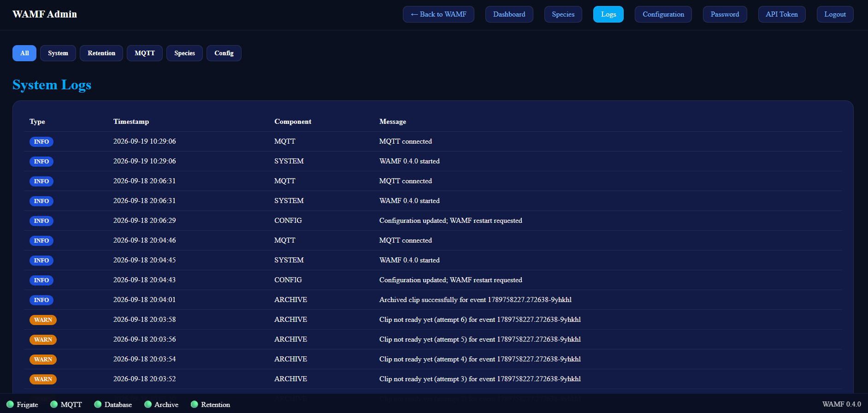Click ARCHIVE component at 20:03:56
Screen dimensions: 868x413
tap(290, 339)
